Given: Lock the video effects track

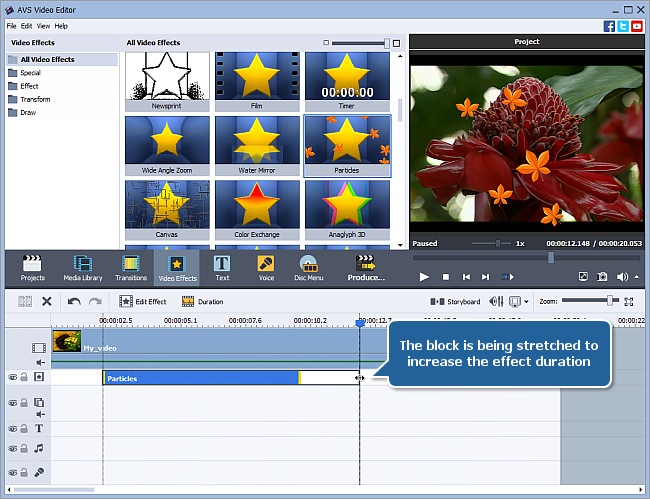Looking at the screenshot, I should point(24,376).
